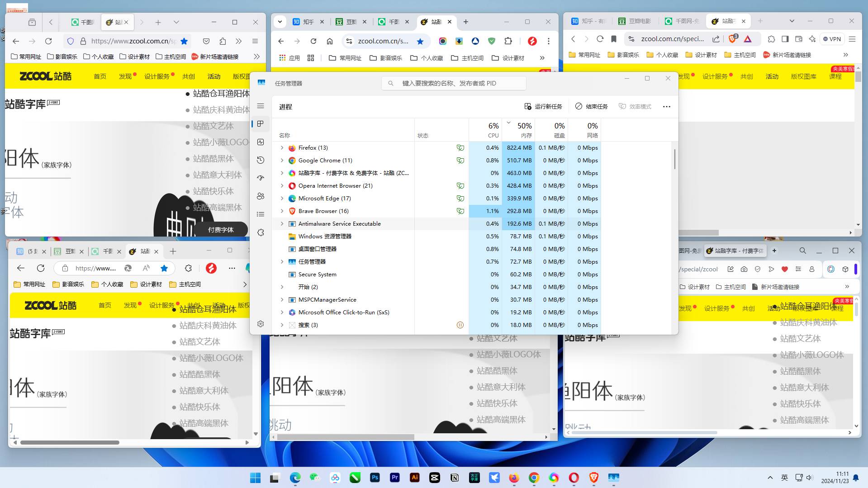Click Firefox save to Pocket icon
The image size is (868, 488).
click(x=206, y=41)
